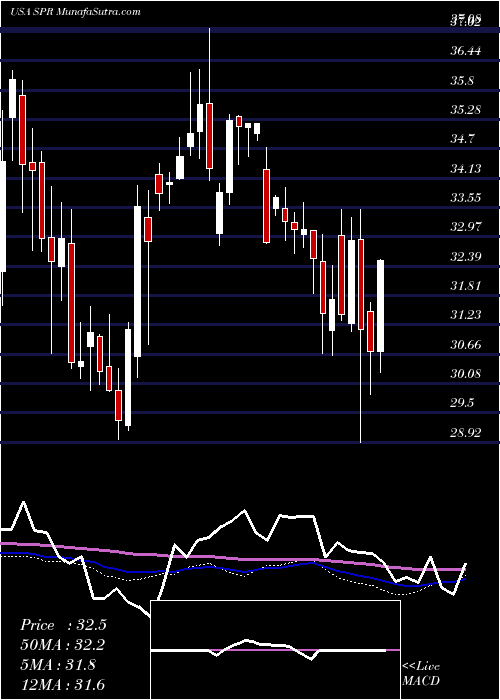Click the 33.55 price axis label
500x700 pixels.
pos(465,198)
